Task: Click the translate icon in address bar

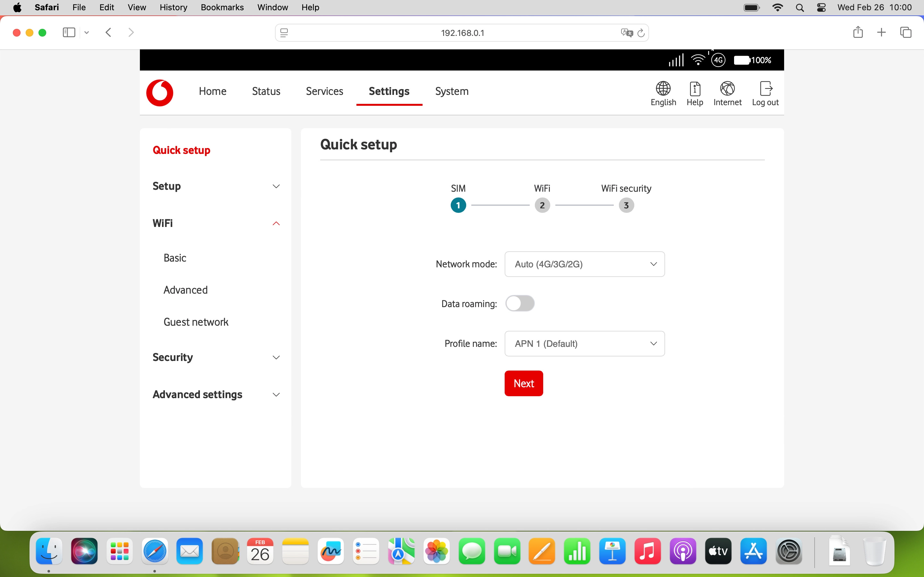Action: [627, 33]
